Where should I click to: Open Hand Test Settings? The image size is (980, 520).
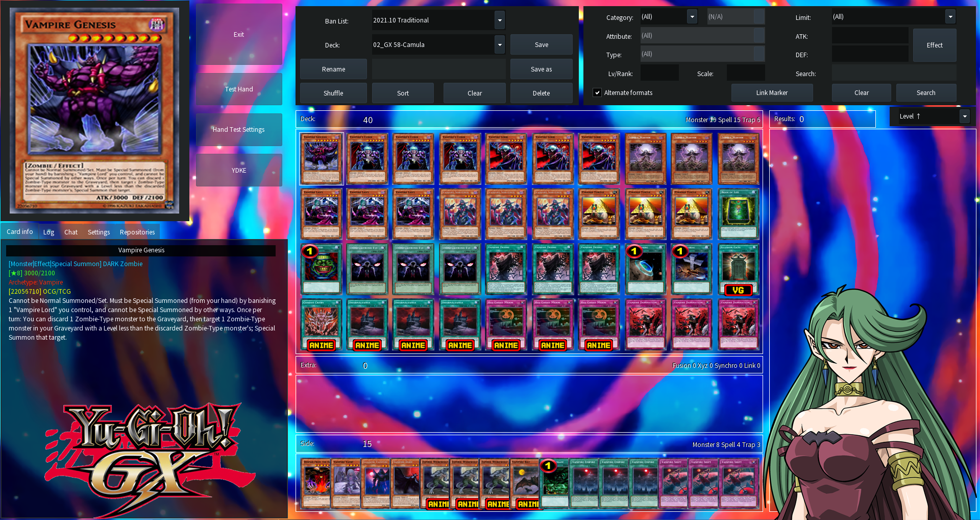coord(239,130)
